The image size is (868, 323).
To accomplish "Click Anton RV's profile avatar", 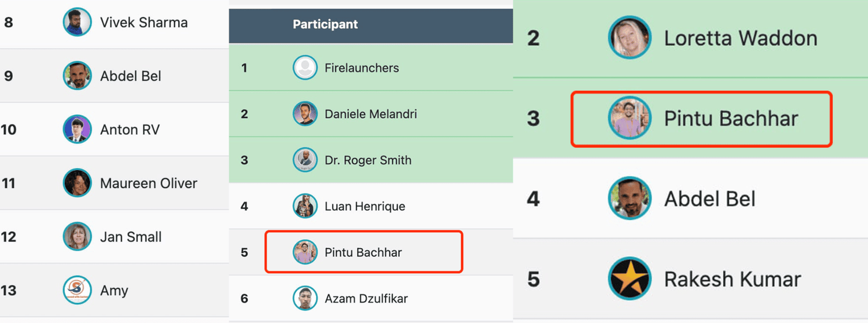I will click(77, 130).
